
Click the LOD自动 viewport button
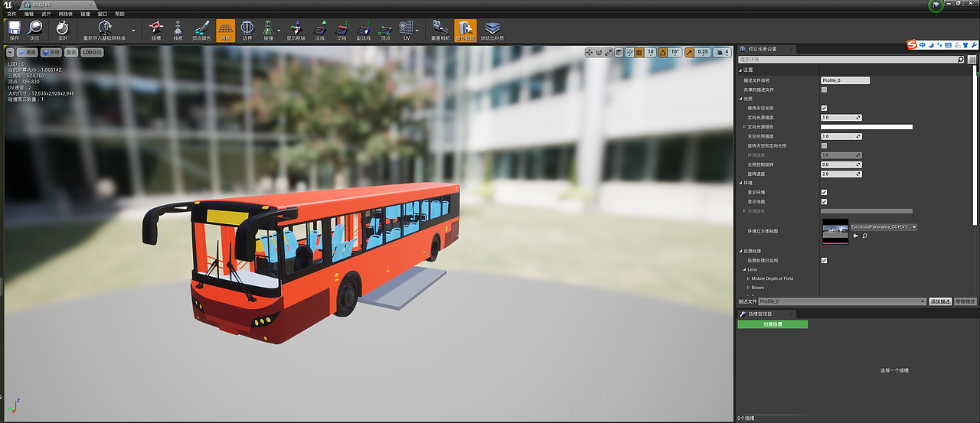[x=93, y=53]
